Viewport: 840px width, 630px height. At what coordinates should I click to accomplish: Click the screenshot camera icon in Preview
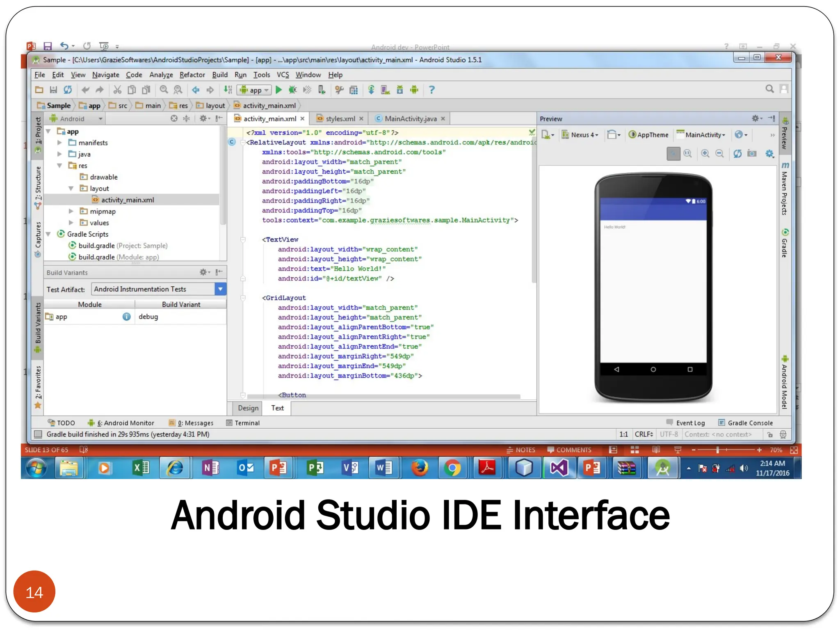click(x=752, y=153)
